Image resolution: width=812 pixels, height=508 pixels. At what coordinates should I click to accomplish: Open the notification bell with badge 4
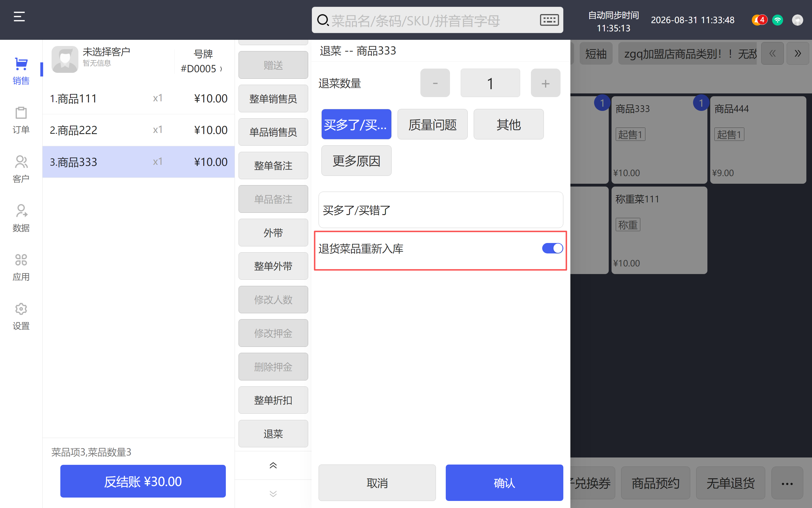point(759,20)
